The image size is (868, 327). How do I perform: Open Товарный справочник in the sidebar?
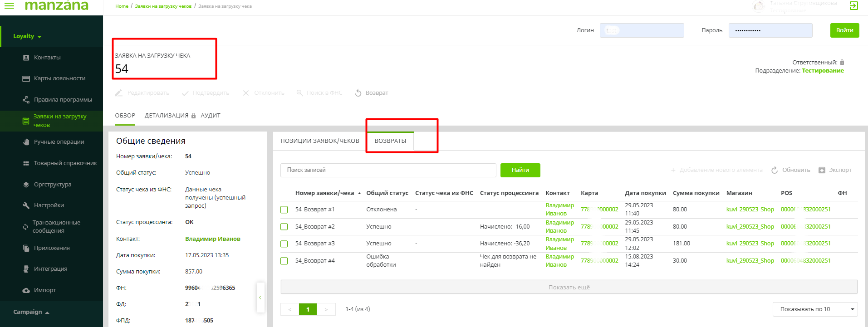pos(65,163)
